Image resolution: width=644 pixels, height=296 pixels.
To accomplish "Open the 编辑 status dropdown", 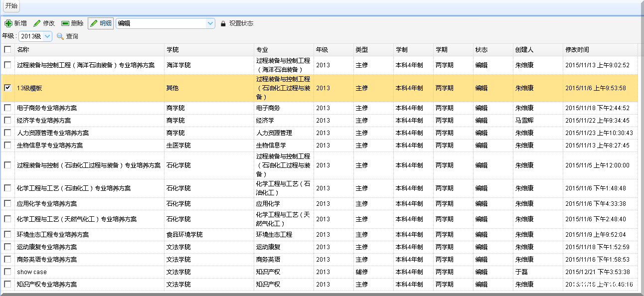I will coord(210,23).
